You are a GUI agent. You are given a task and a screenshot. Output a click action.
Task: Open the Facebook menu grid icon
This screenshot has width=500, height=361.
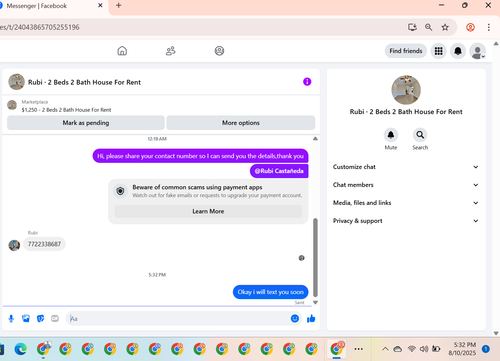438,51
